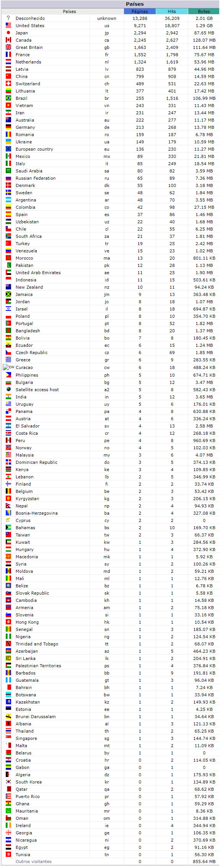Click the Outros visitantes row label
This screenshot has width=220, height=868.
point(34,861)
